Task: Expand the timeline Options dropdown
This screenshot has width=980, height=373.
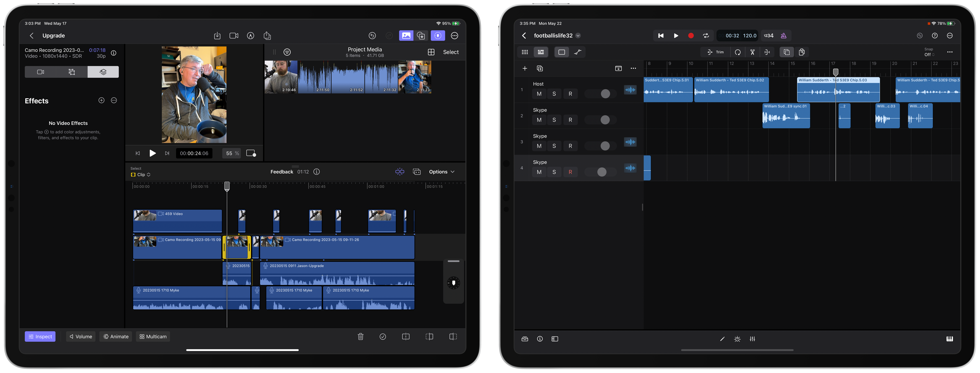Action: click(441, 172)
